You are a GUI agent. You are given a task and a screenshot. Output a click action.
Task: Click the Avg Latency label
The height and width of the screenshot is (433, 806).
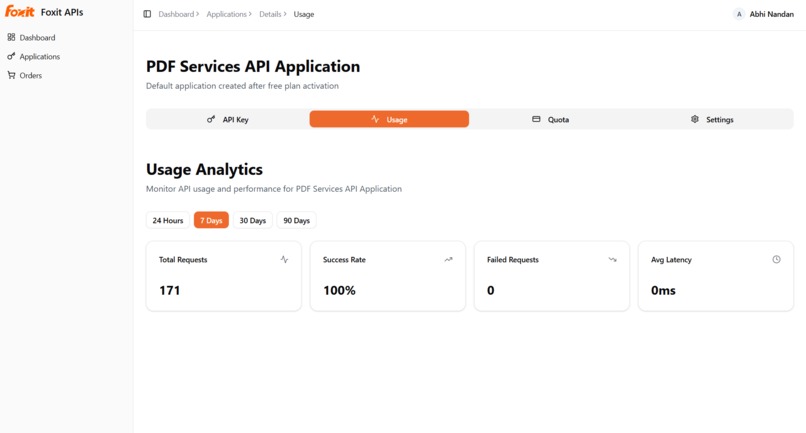click(x=671, y=260)
